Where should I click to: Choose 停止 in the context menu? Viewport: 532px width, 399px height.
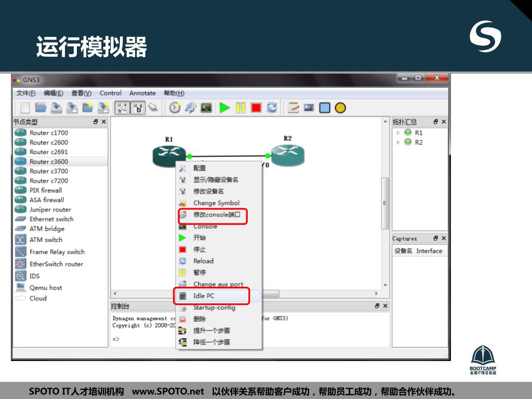219,249
